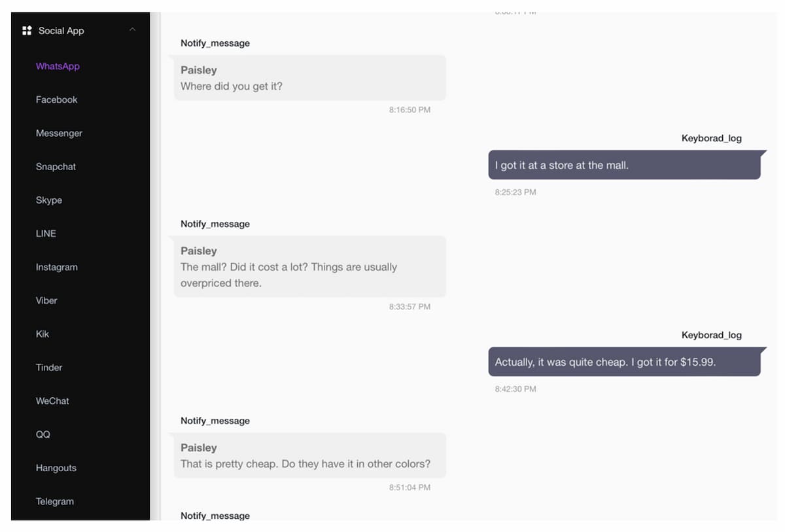Click the "I got it at a store" bubble

point(625,165)
